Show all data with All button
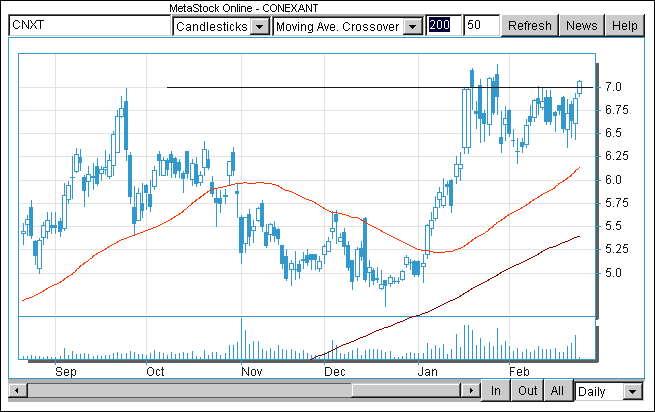 coord(557,391)
